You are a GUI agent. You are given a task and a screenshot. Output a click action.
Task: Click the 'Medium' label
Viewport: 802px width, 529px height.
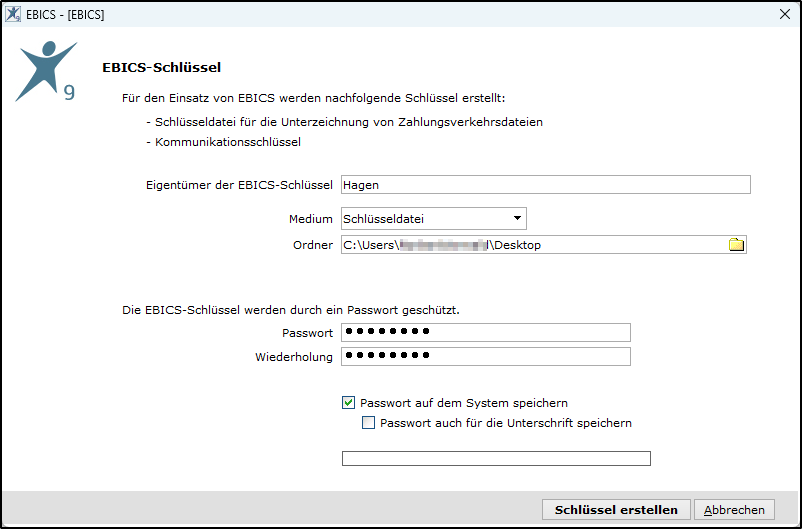310,219
